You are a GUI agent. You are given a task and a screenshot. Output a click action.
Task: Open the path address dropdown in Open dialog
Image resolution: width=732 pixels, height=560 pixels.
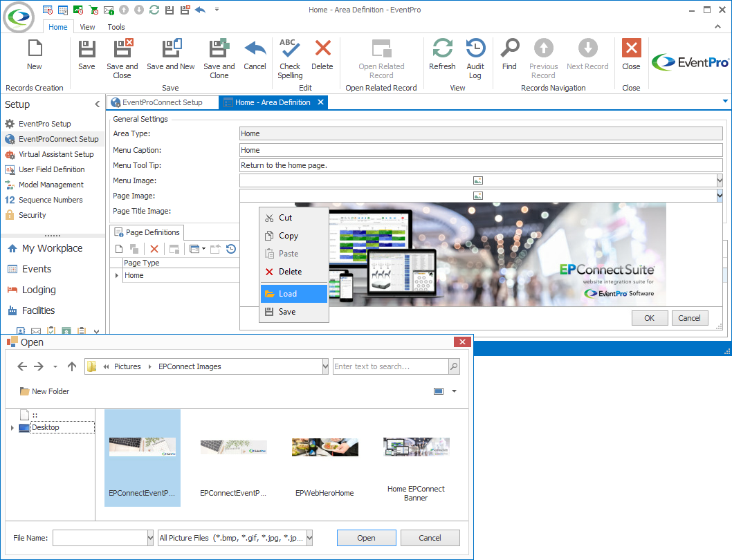tap(325, 367)
